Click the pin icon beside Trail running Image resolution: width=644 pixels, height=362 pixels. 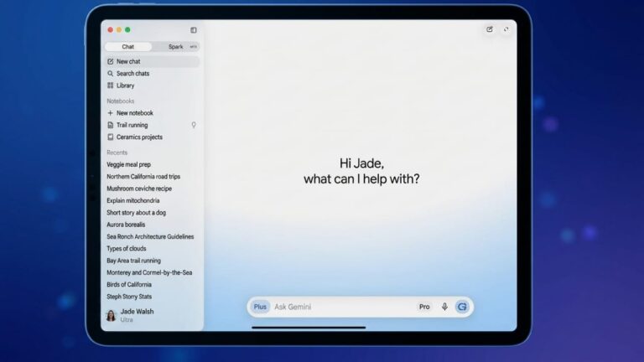pos(194,125)
